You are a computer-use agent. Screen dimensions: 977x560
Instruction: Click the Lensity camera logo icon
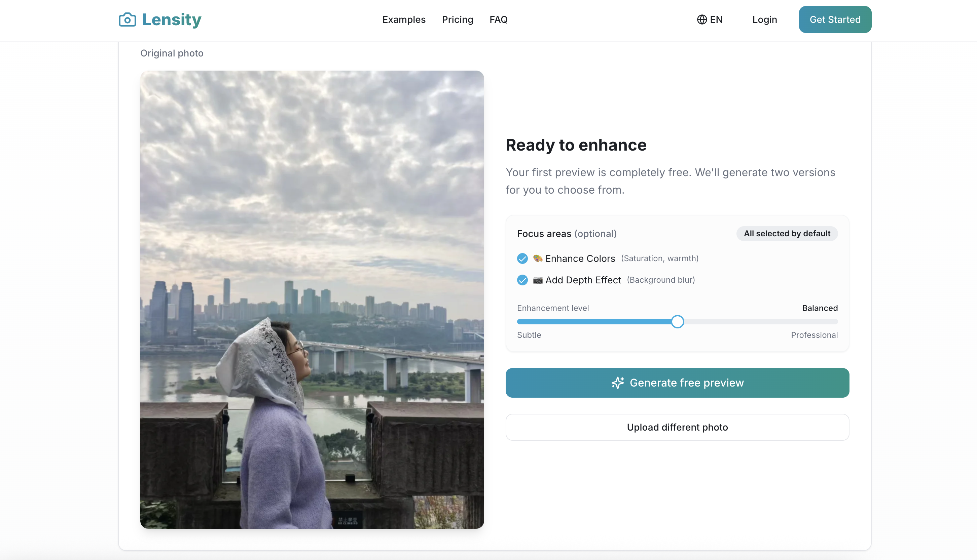128,19
